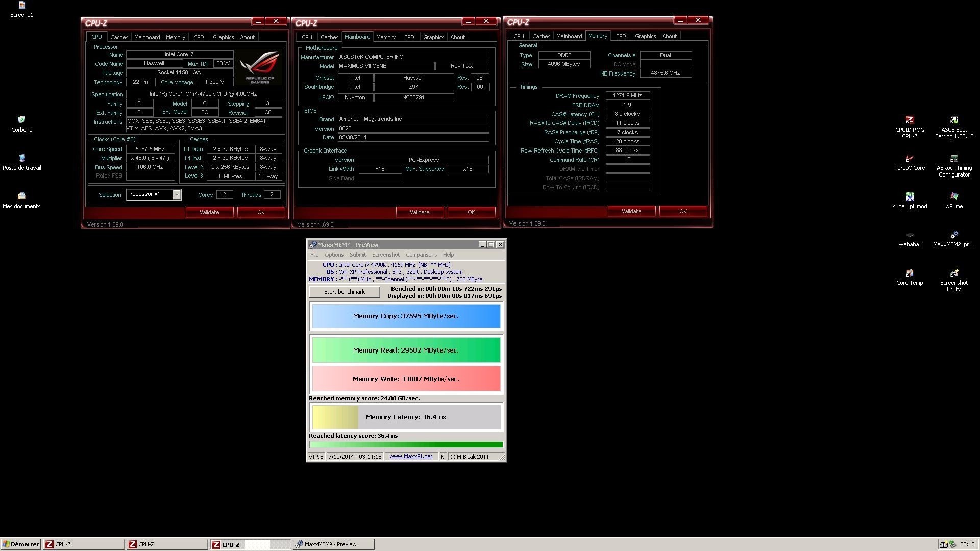Open the Démarrer start menu
Screen dimensions: 980x551
coord(20,544)
